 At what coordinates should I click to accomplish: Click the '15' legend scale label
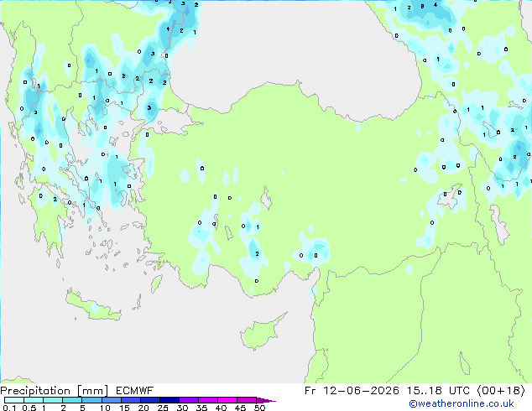point(124,408)
